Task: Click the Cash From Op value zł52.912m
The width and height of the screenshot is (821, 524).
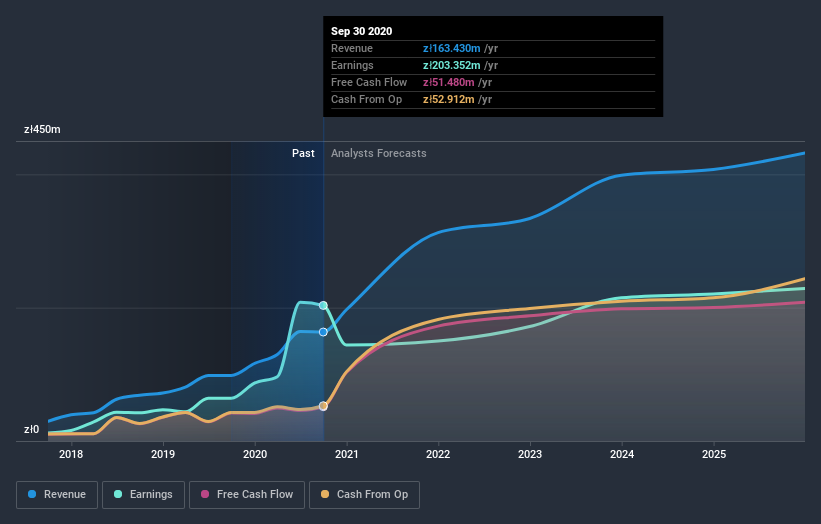Action: click(x=449, y=99)
